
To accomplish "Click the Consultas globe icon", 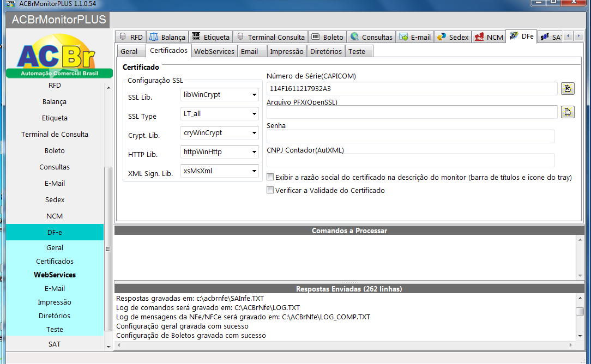I will pos(354,37).
